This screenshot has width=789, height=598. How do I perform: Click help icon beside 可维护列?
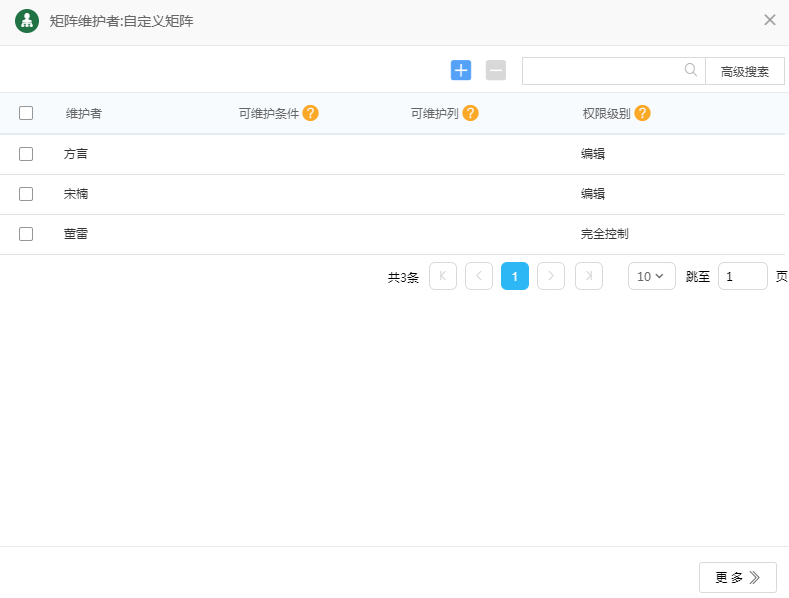pos(470,113)
